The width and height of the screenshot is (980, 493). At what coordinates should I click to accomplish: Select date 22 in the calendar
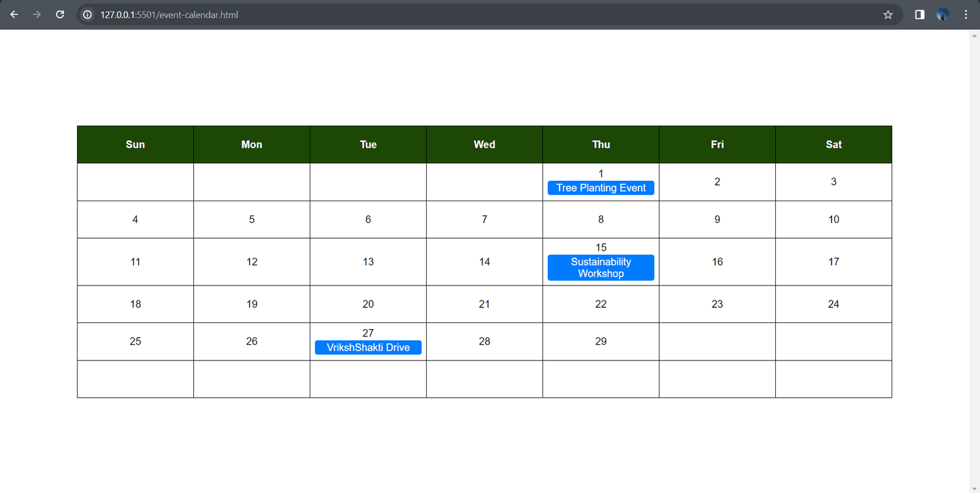pyautogui.click(x=601, y=304)
